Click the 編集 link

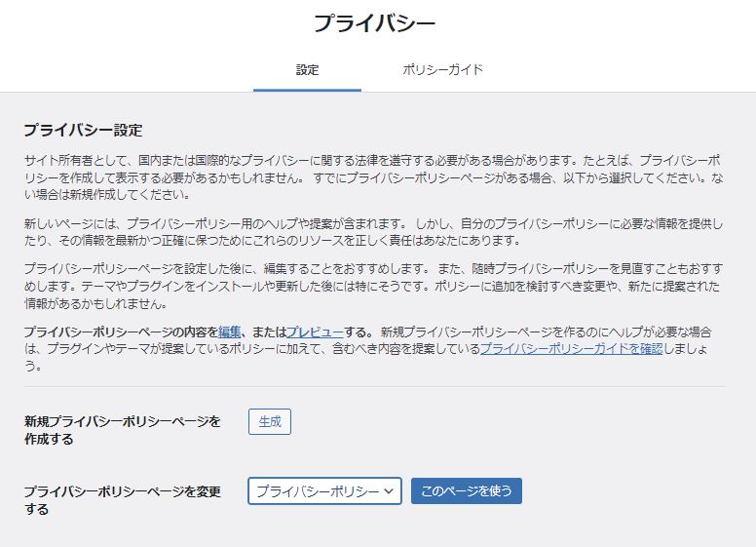230,332
